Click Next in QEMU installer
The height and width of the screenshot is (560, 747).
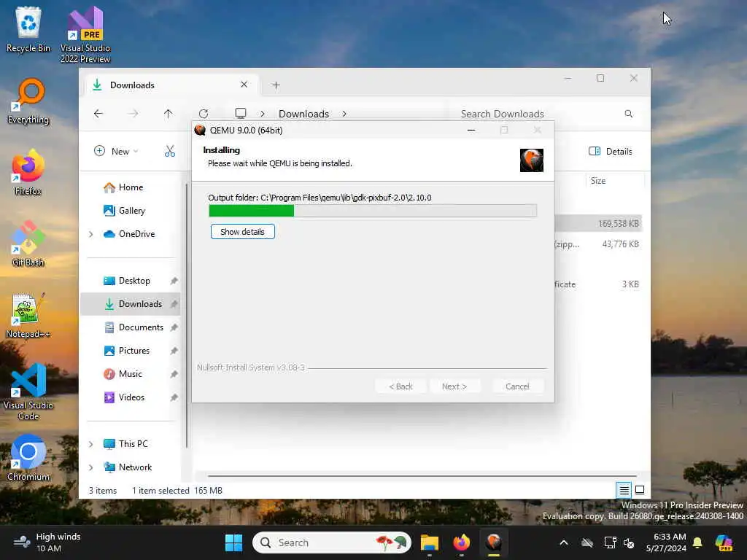pyautogui.click(x=454, y=386)
